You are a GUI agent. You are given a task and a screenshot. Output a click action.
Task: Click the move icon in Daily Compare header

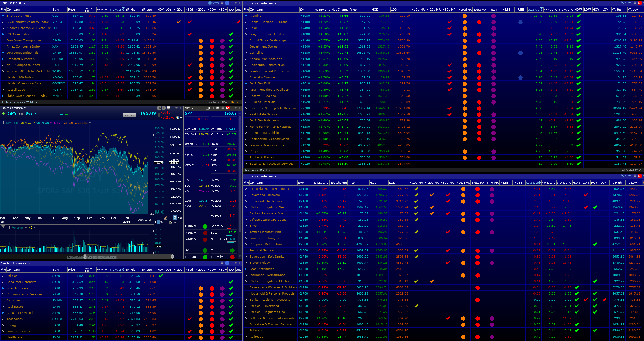(173, 108)
